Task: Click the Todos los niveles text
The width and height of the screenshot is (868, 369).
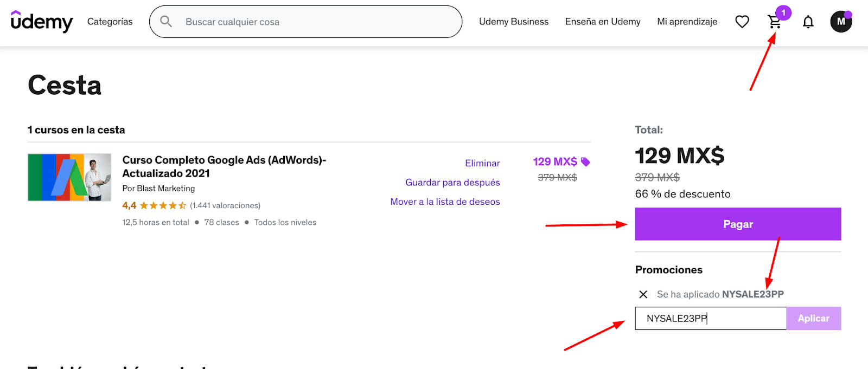Action: tap(285, 222)
